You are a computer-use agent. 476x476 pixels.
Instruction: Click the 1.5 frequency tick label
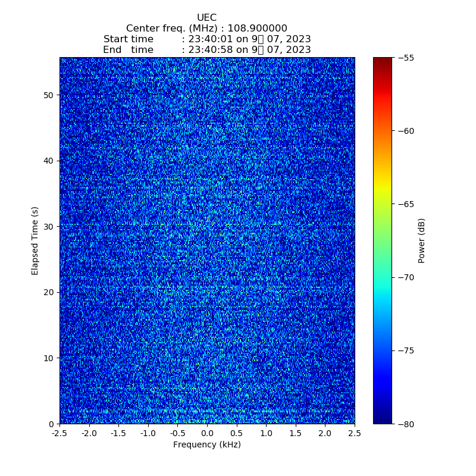tap(296, 433)
